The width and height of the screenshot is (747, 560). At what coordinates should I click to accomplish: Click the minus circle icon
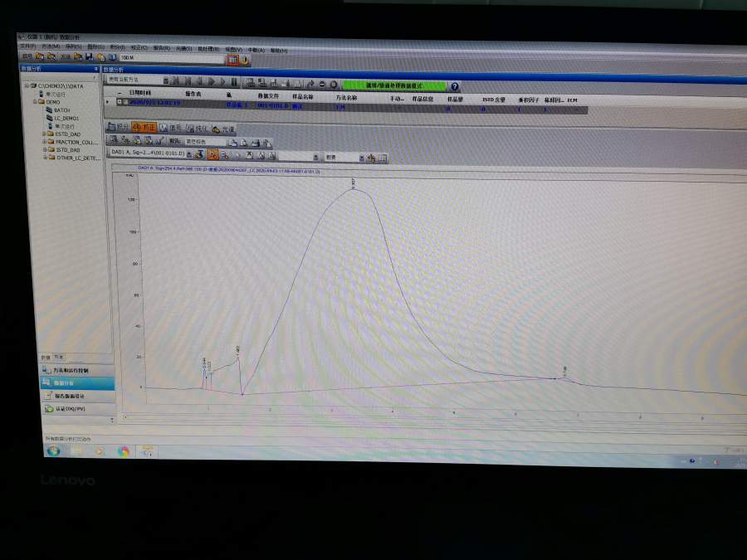pos(322,85)
